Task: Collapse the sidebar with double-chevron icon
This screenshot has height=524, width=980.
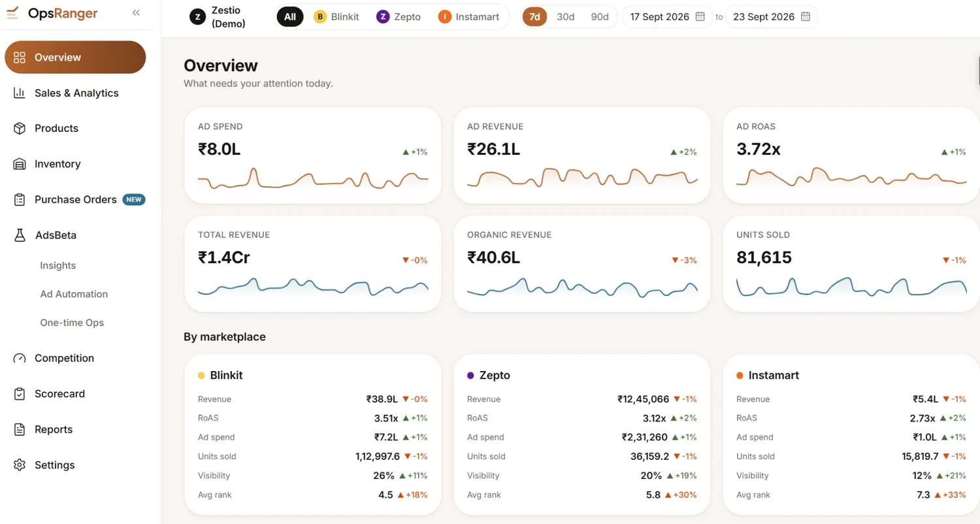Action: tap(136, 12)
